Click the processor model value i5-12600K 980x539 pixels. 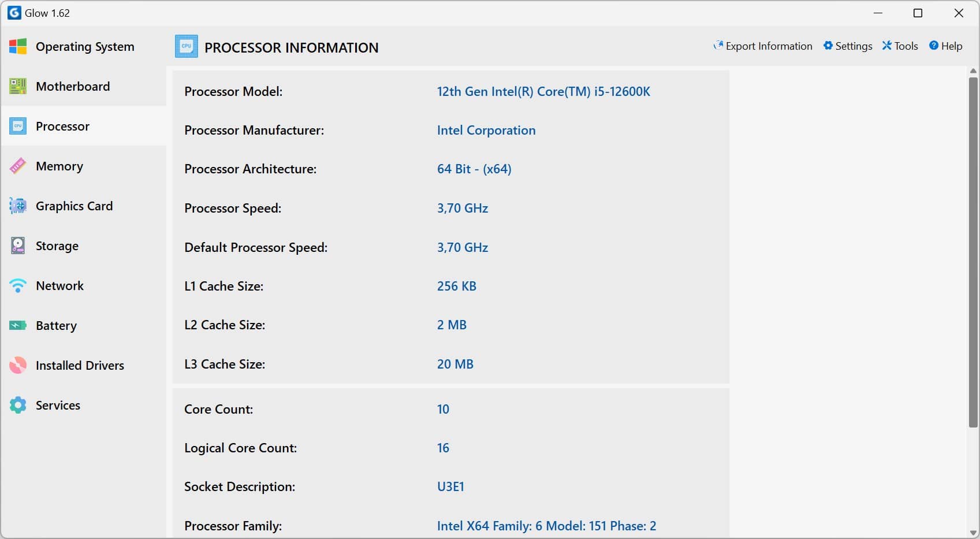point(543,91)
